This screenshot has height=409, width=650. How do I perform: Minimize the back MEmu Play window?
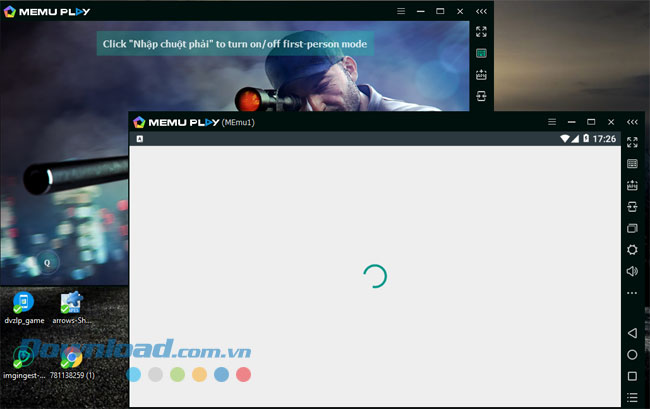(421, 11)
